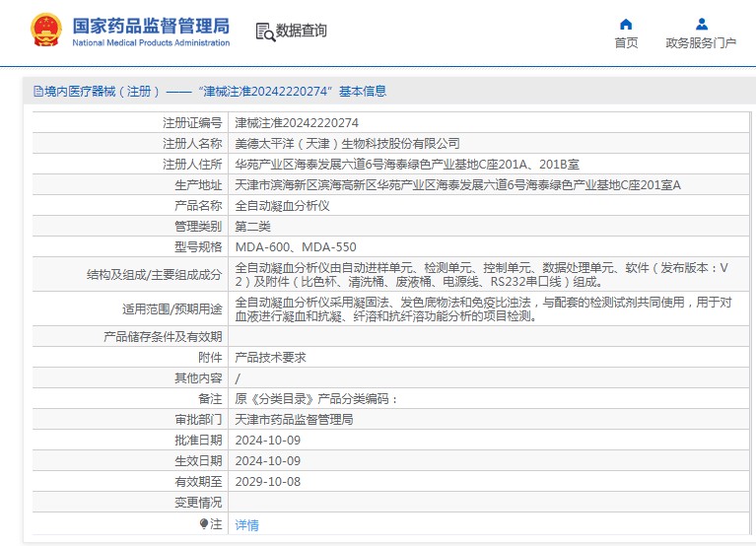
Task: Select expiry date 2029-10-08
Action: (267, 482)
